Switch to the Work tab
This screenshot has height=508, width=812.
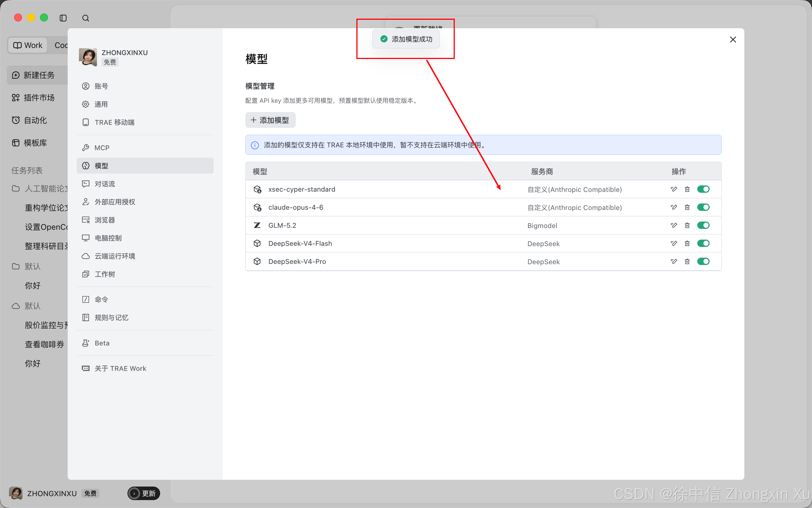click(x=28, y=45)
